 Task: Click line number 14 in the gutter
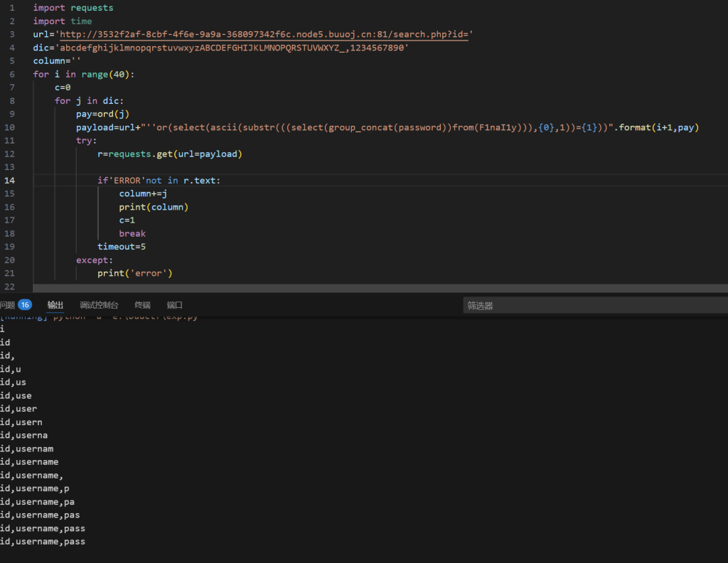point(9,180)
